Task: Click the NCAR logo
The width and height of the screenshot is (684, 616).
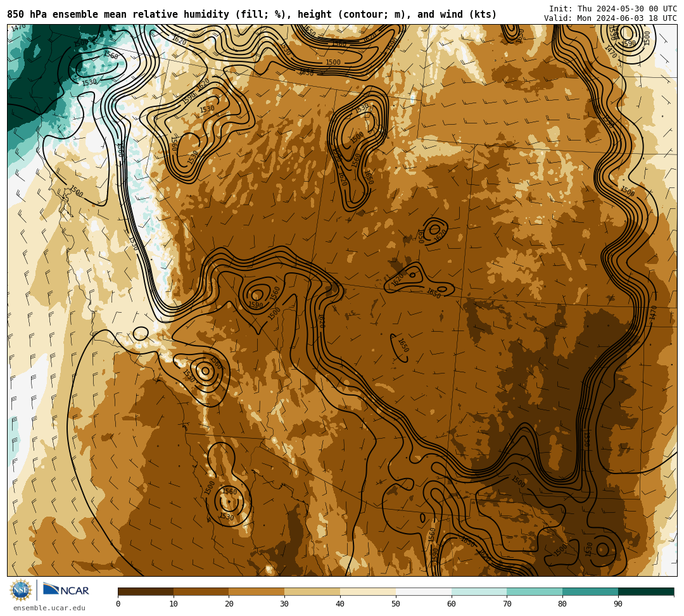Action: [66, 590]
